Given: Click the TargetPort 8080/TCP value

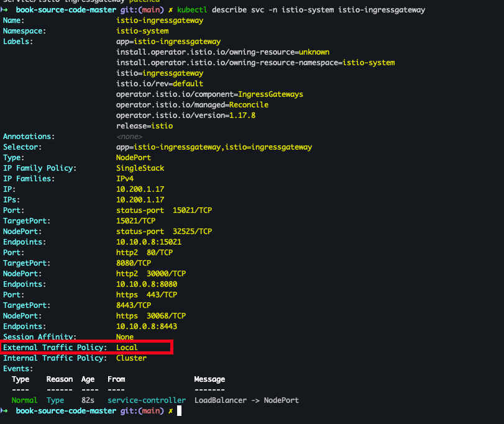Looking at the screenshot, I should coord(134,263).
